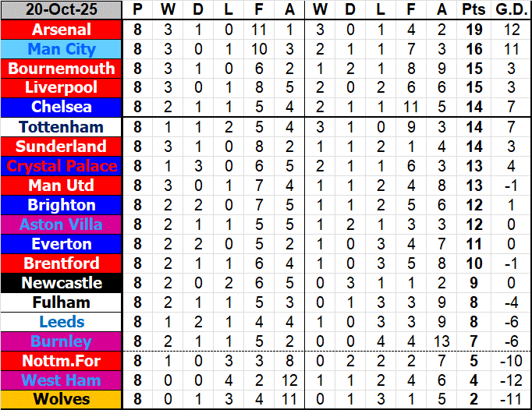Viewport: 532px width, 410px height.
Task: Select the G.D. column header
Action: tap(511, 10)
